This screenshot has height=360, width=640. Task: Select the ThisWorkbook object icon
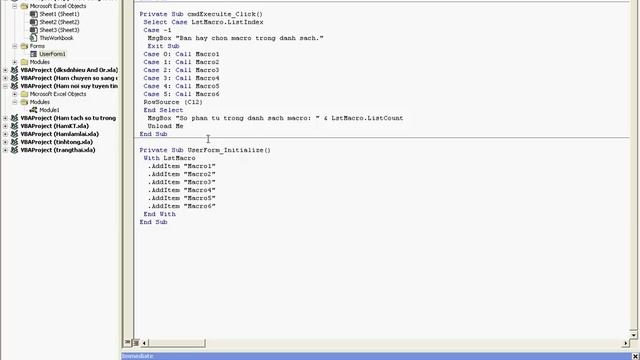pyautogui.click(x=34, y=38)
